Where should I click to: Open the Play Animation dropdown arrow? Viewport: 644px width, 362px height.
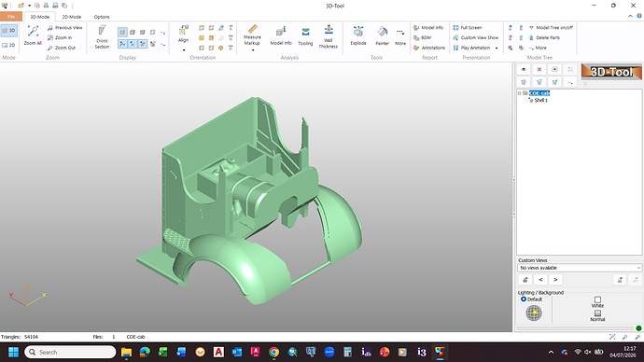pyautogui.click(x=497, y=48)
